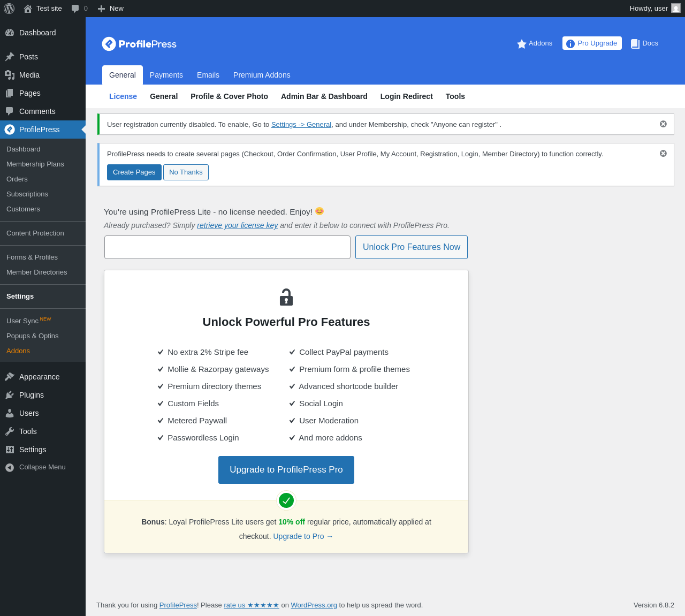Screen dimensions: 685x616
Task: Follow the retrieve your license key link
Action: click(x=238, y=225)
